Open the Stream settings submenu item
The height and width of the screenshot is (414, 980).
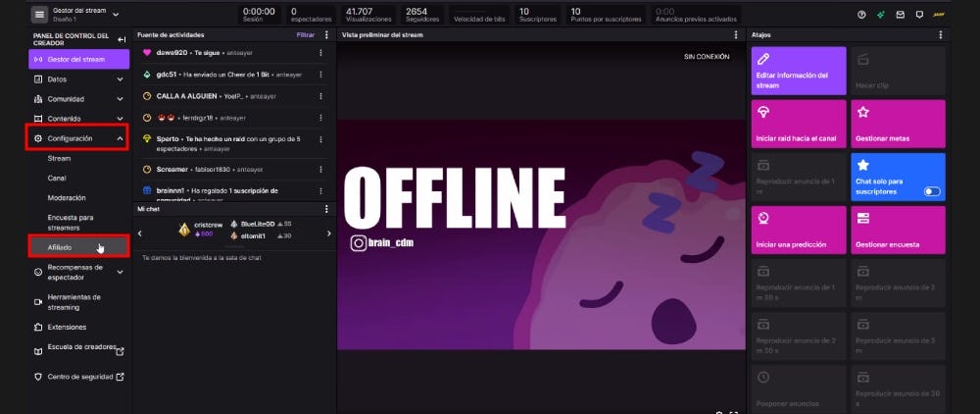[60, 158]
